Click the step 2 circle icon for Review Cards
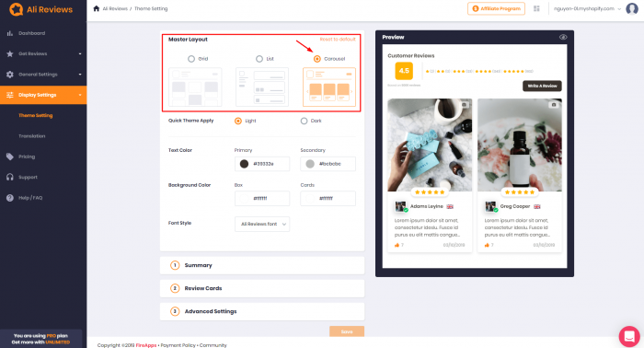 175,288
